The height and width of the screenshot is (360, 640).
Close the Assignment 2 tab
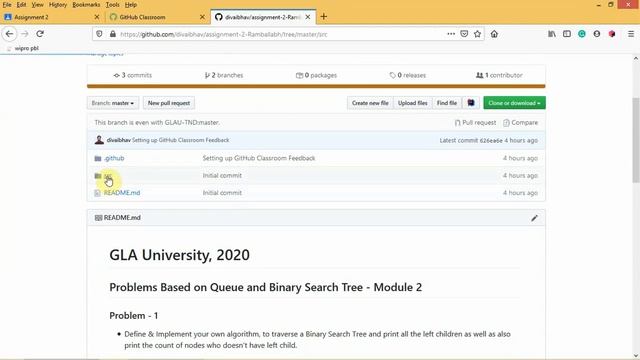97,17
